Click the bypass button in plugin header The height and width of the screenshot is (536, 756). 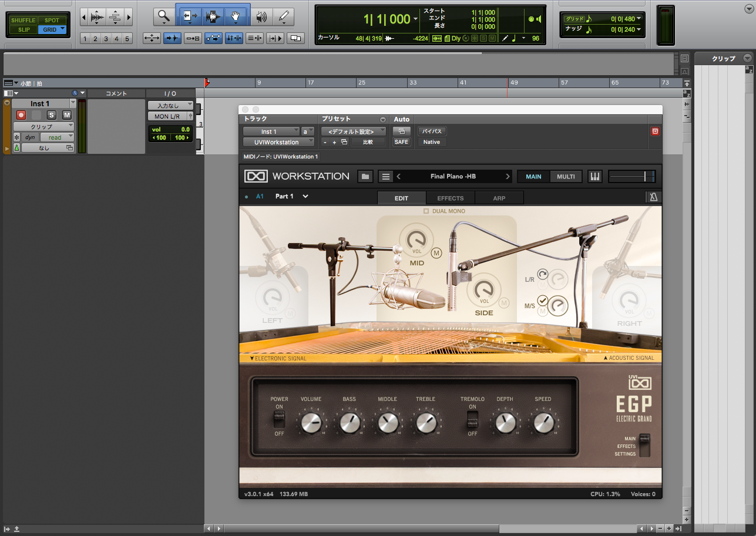click(432, 132)
